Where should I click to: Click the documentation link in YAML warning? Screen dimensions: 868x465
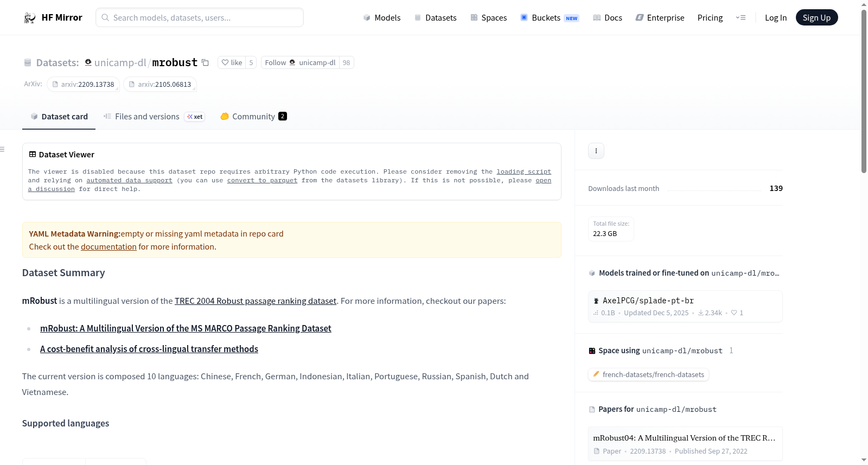108,247
